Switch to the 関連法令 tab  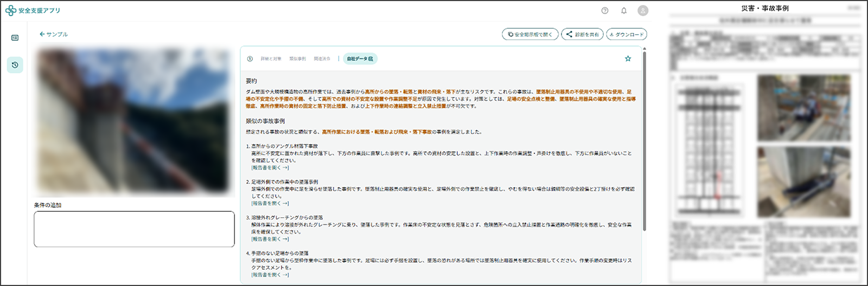point(322,58)
